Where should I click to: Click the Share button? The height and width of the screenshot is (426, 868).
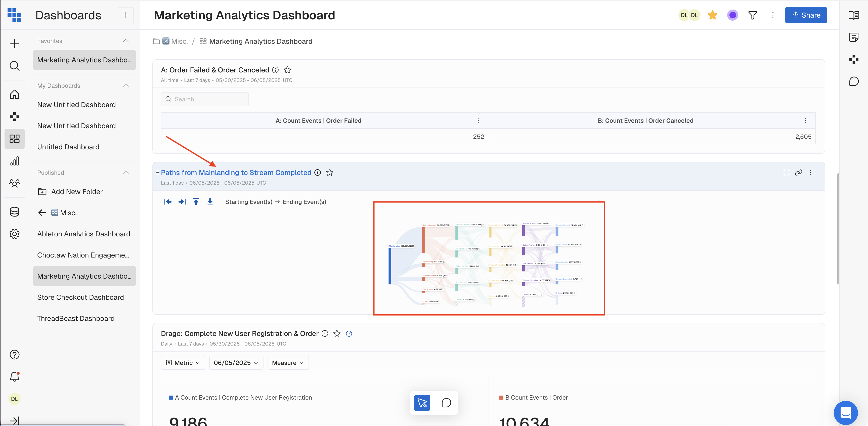(806, 15)
